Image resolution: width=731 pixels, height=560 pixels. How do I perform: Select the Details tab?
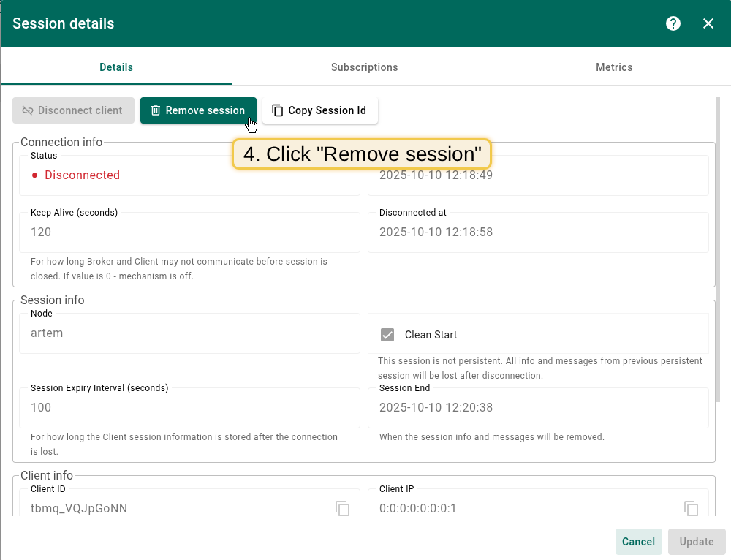[116, 67]
